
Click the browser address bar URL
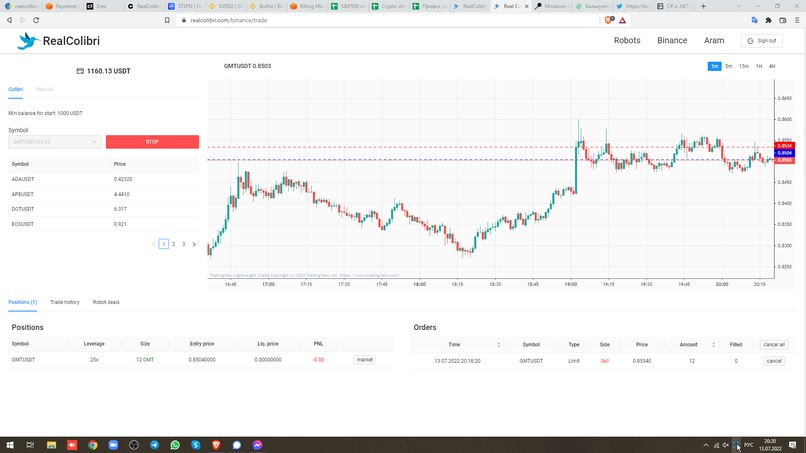[229, 20]
